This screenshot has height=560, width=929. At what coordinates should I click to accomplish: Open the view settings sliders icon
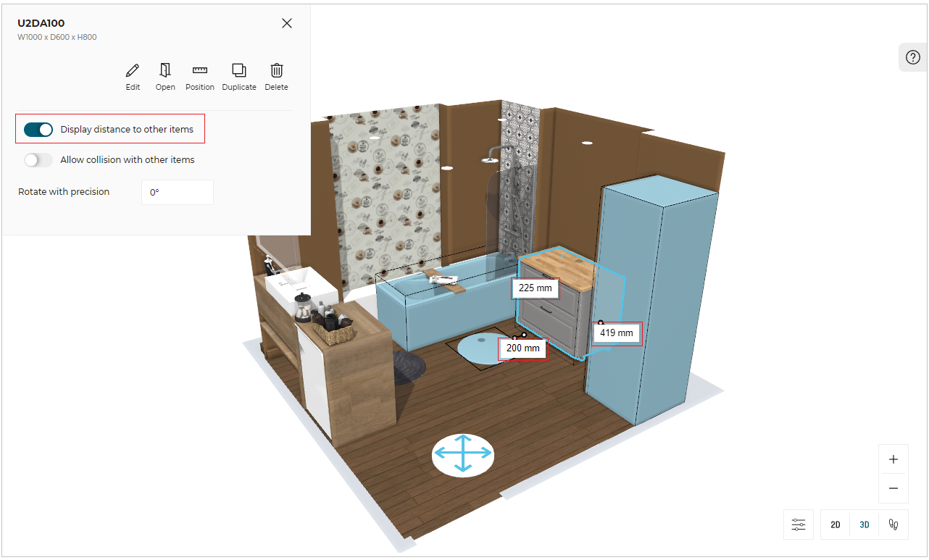pos(799,525)
